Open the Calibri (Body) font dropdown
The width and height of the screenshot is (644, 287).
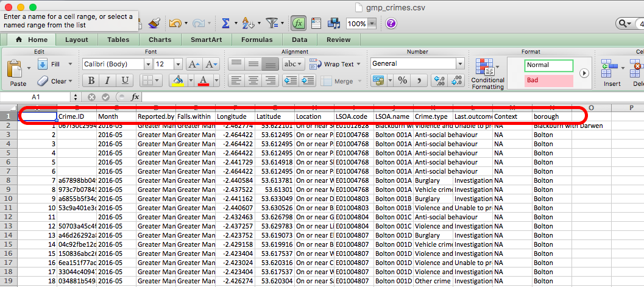pos(146,64)
